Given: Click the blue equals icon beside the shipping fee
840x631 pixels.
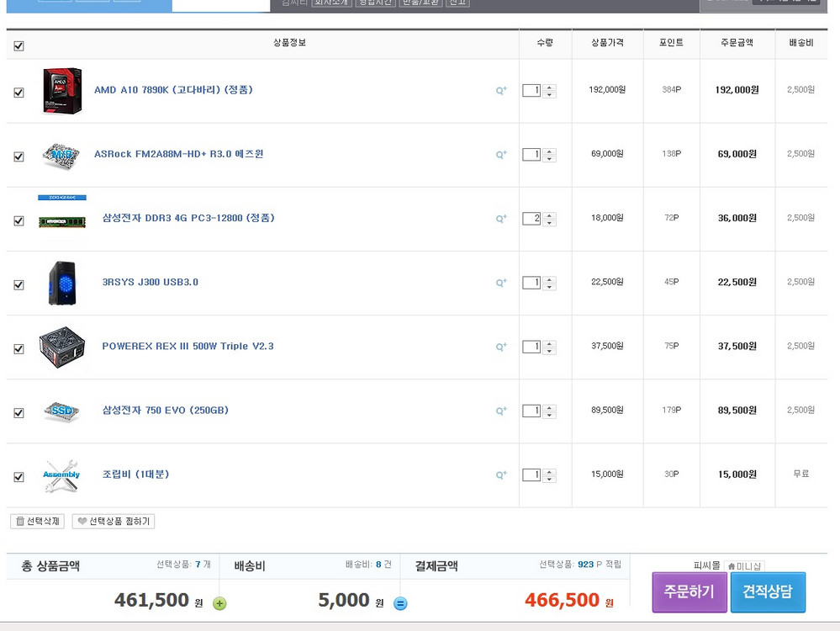Looking at the screenshot, I should (399, 603).
